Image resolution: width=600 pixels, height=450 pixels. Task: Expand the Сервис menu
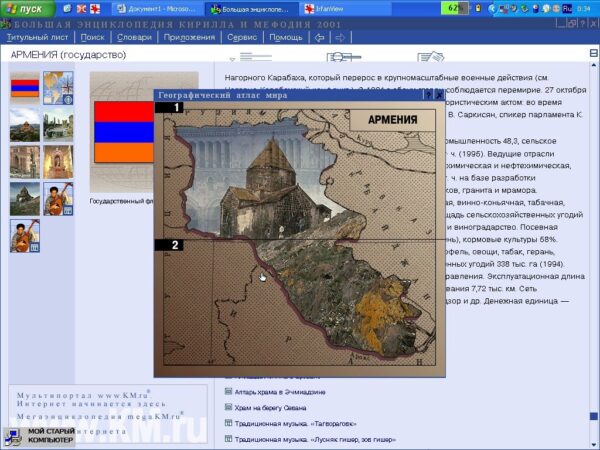coord(242,37)
